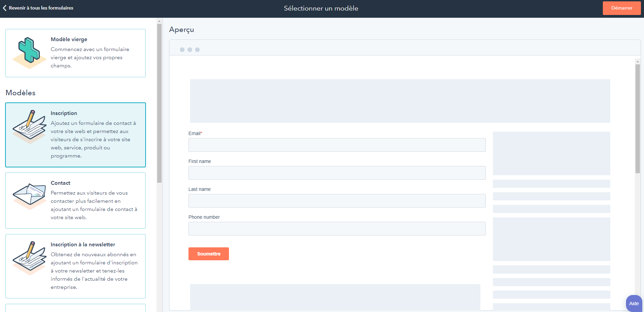This screenshot has height=312, width=644.
Task: Click the leftmost dot in the preview browser bar
Action: click(182, 49)
